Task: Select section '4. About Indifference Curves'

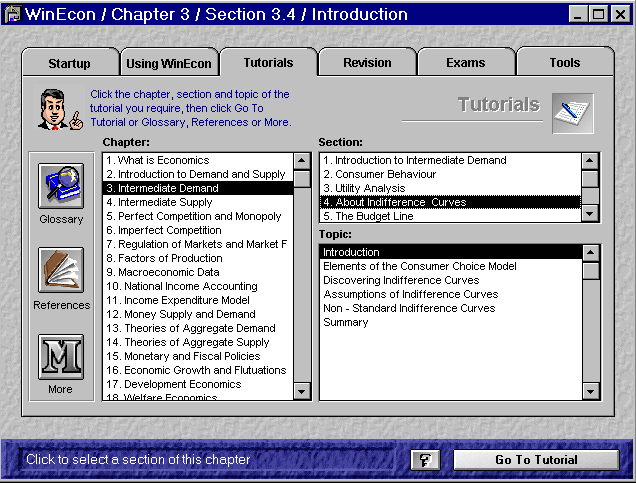Action: [451, 202]
